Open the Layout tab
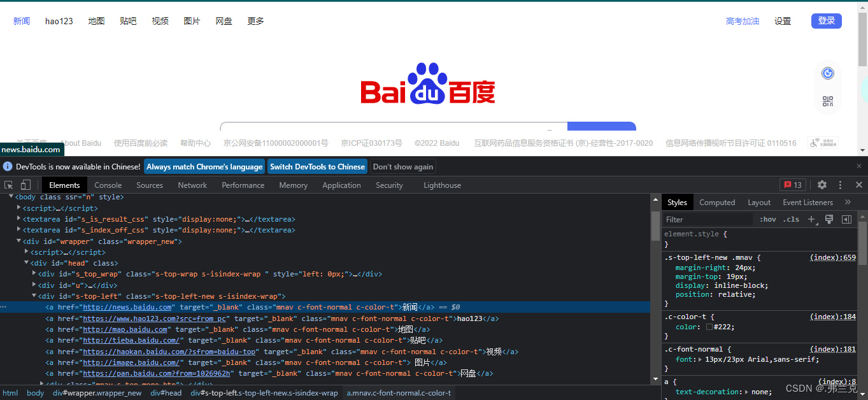 coord(759,202)
